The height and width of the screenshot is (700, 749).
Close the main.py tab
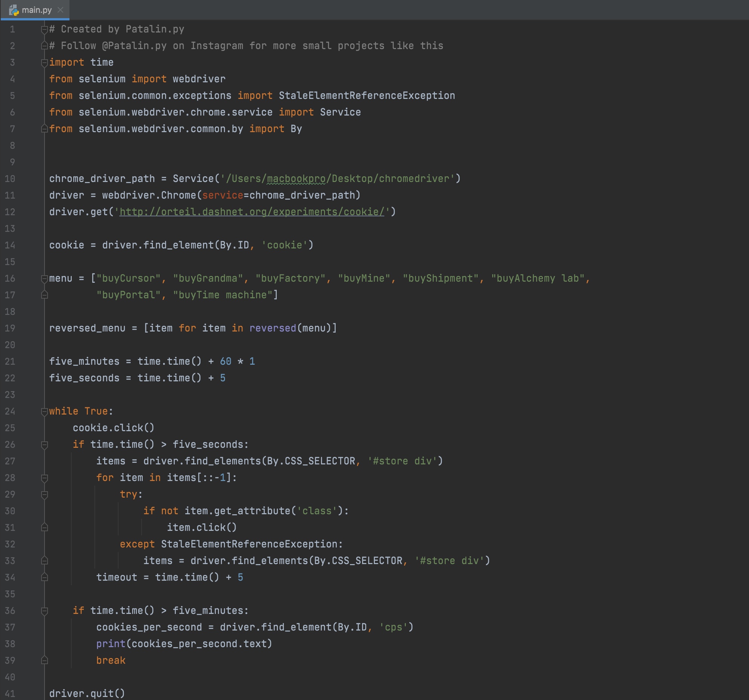click(61, 10)
